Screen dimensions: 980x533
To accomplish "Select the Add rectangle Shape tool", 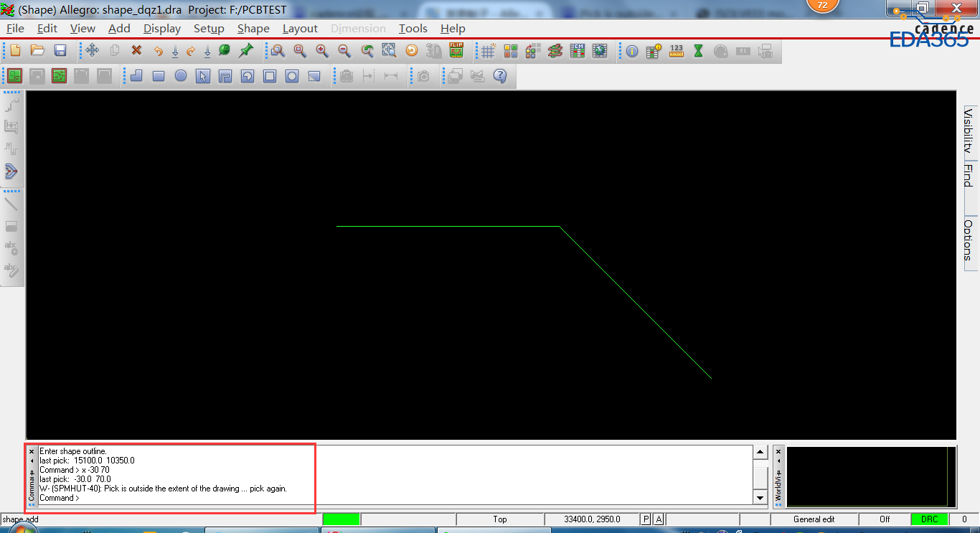I will (x=159, y=75).
